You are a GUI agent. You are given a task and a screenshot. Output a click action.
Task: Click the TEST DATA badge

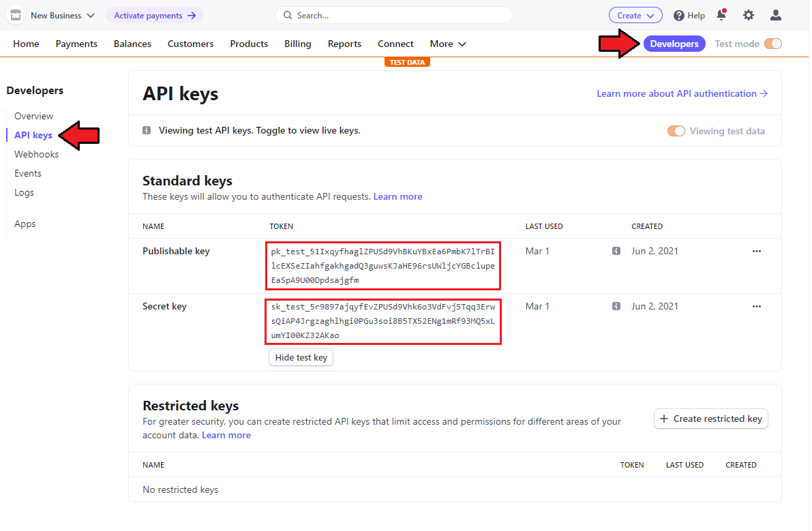408,62
